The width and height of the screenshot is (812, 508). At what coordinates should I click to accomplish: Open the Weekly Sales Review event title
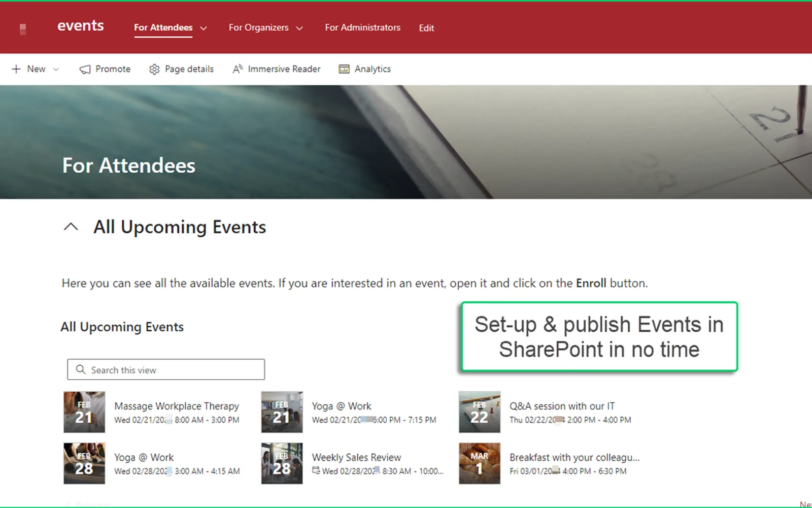pos(356,457)
